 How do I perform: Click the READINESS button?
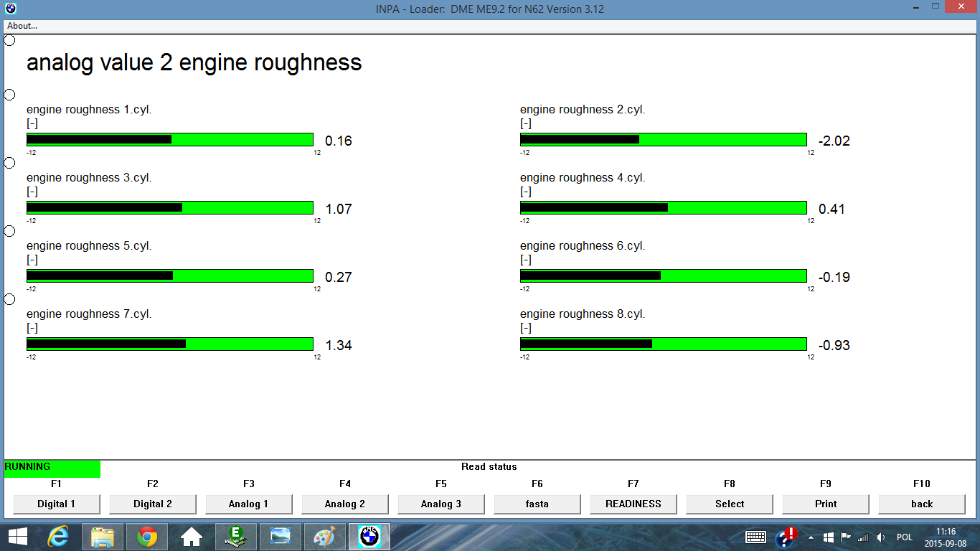633,504
